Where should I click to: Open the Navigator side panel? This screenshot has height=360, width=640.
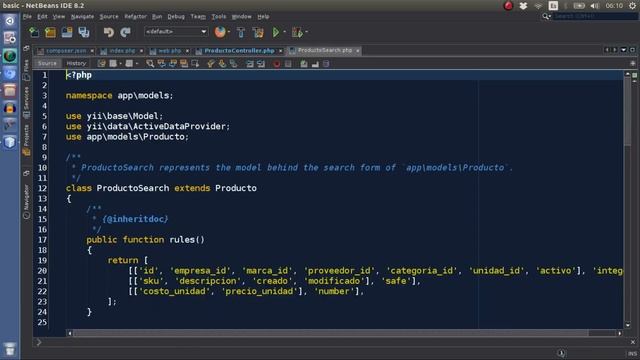(27, 201)
